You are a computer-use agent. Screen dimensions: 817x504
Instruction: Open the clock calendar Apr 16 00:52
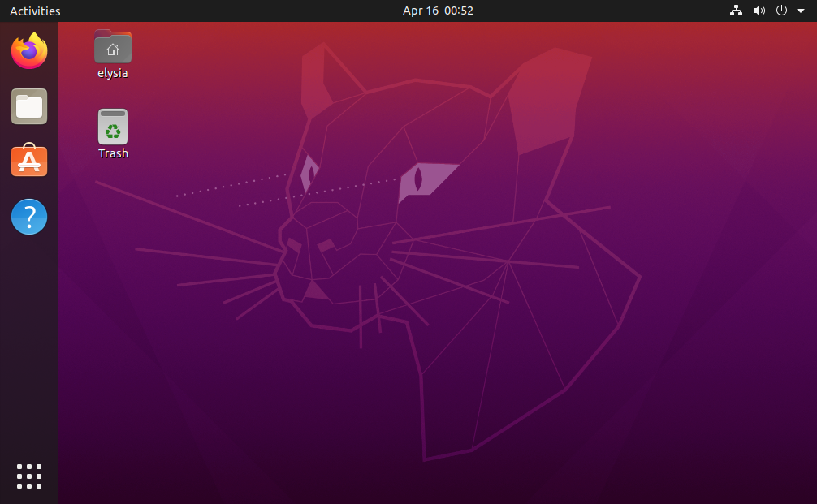(x=438, y=11)
